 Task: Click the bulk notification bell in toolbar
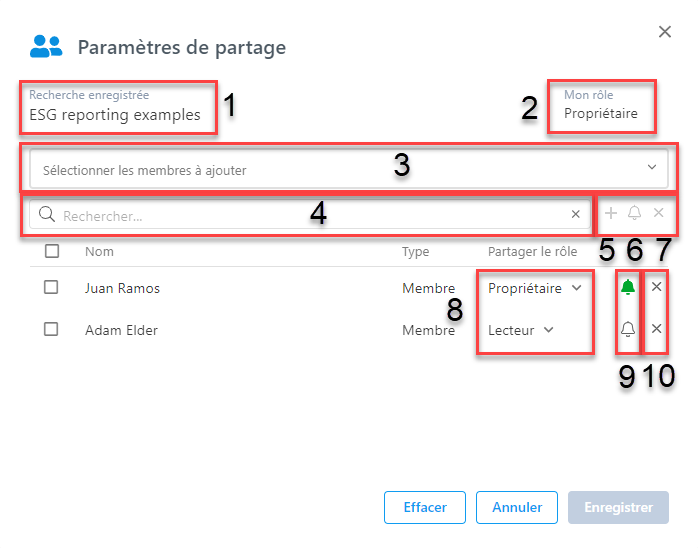click(634, 213)
